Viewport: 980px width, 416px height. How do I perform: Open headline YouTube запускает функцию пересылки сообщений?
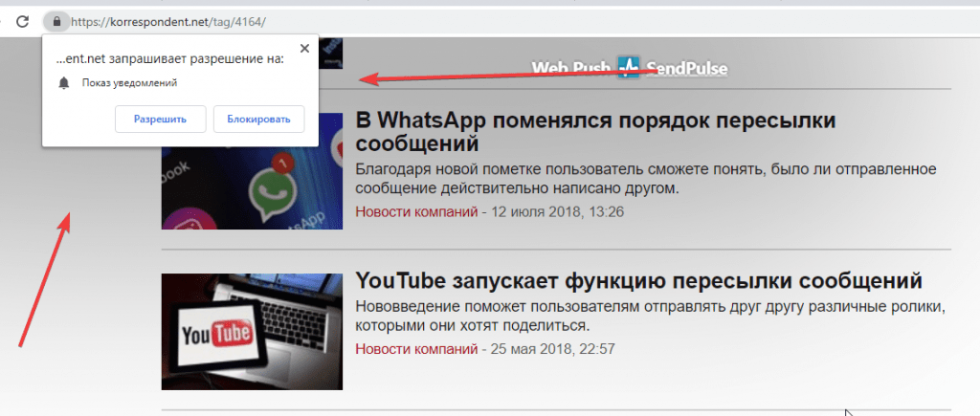click(638, 281)
